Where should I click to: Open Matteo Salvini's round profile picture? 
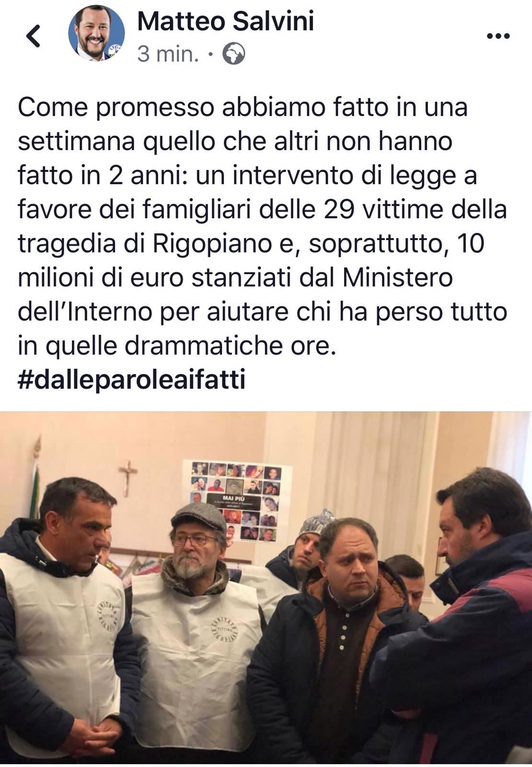(96, 34)
